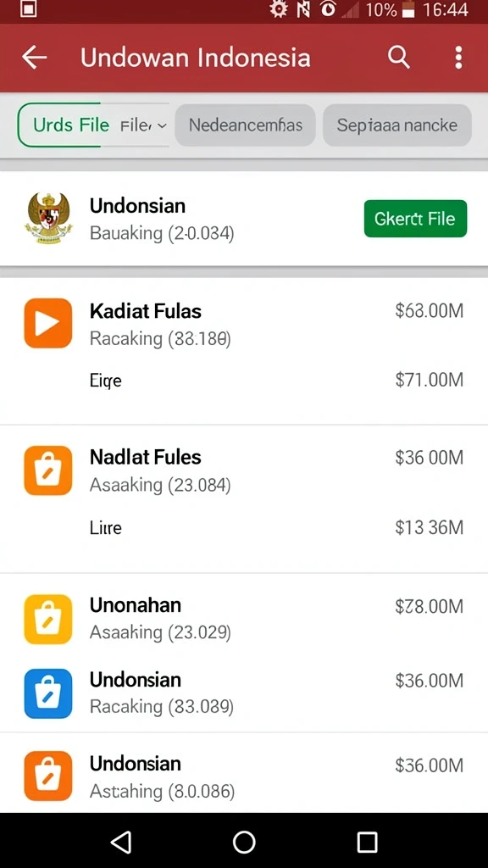488x868 pixels.
Task: Select the Sepiaaa nancke filter chip
Action: (x=396, y=125)
